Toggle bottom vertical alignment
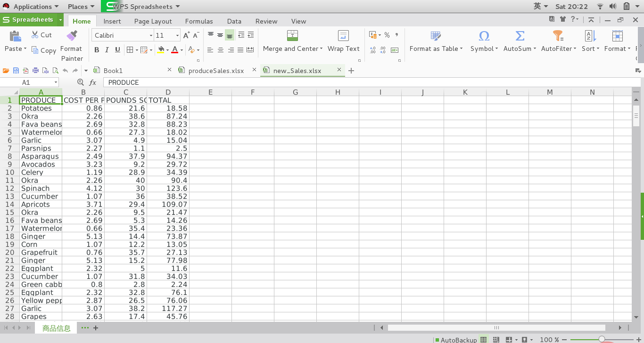The width and height of the screenshot is (644, 343). coord(230,35)
